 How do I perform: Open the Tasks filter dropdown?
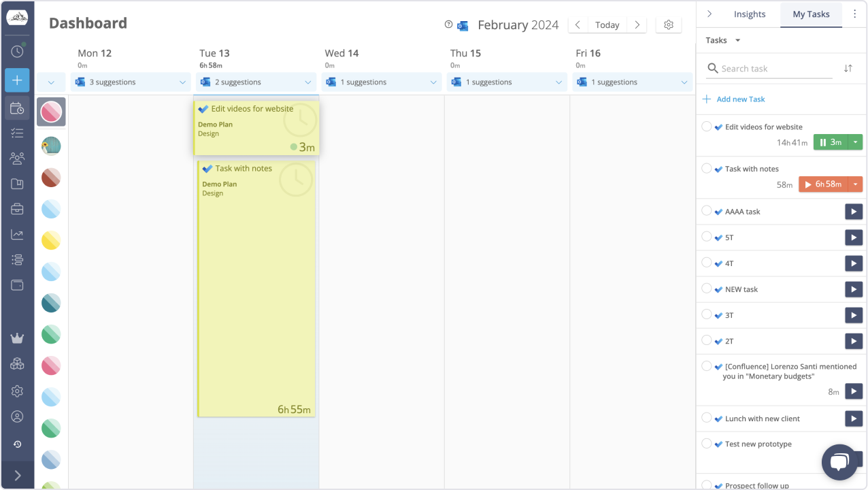[722, 40]
